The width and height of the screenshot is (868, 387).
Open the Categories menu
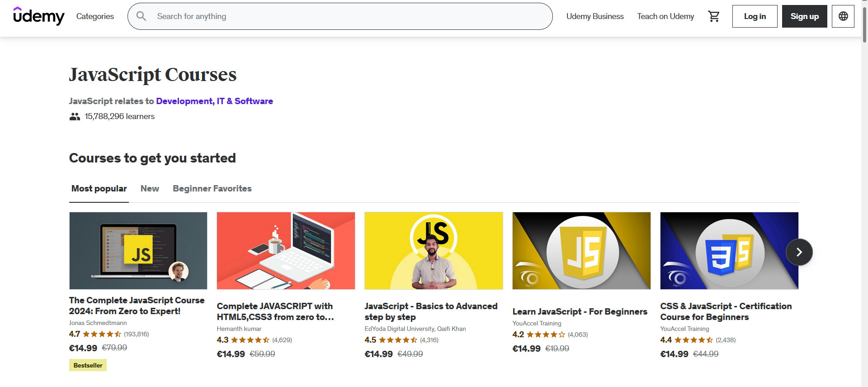(95, 16)
